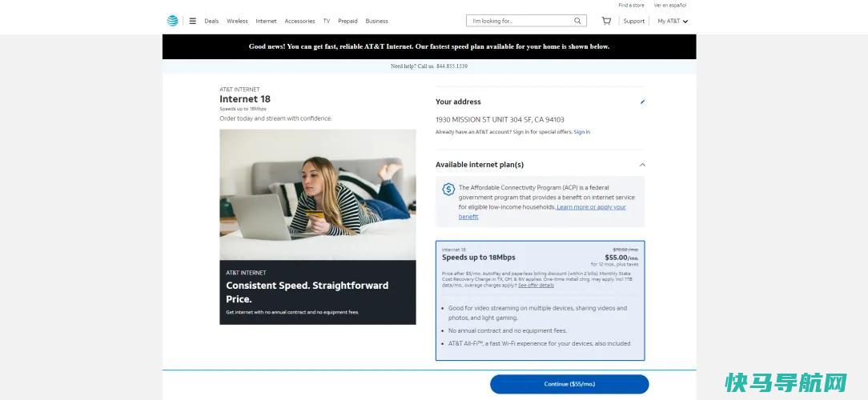Viewport: 868px width, 400px height.
Task: Click Good news black banner text
Action: tap(429, 46)
